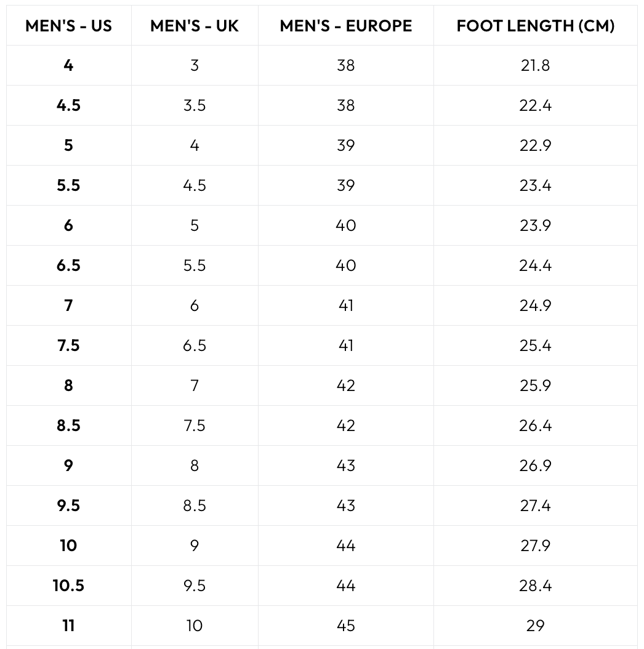Click US size 11 row label

tap(68, 626)
